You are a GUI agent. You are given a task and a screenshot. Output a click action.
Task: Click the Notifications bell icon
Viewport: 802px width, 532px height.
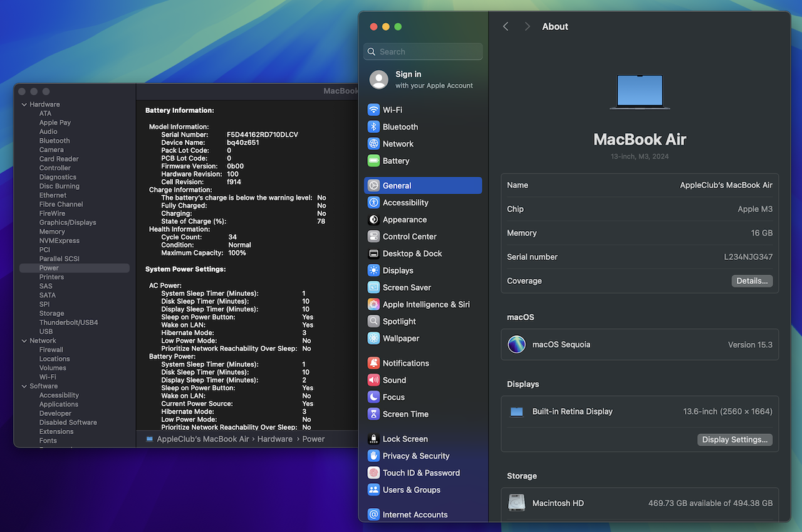[x=373, y=363]
